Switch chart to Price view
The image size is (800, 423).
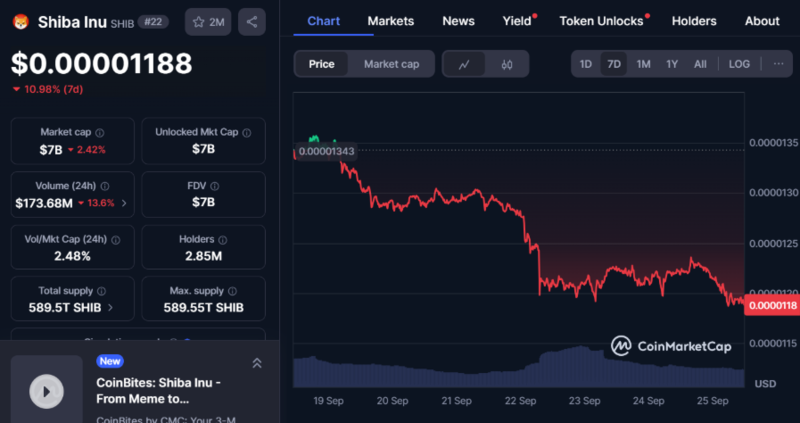[322, 64]
